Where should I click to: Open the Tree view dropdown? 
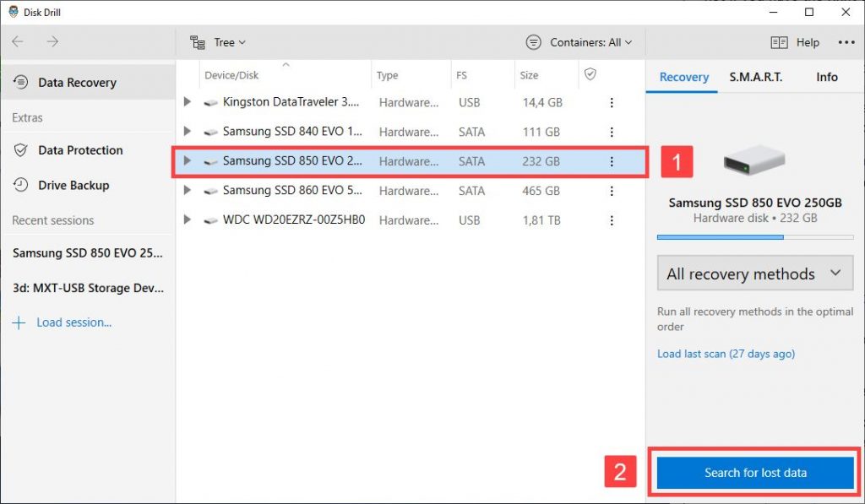point(218,41)
